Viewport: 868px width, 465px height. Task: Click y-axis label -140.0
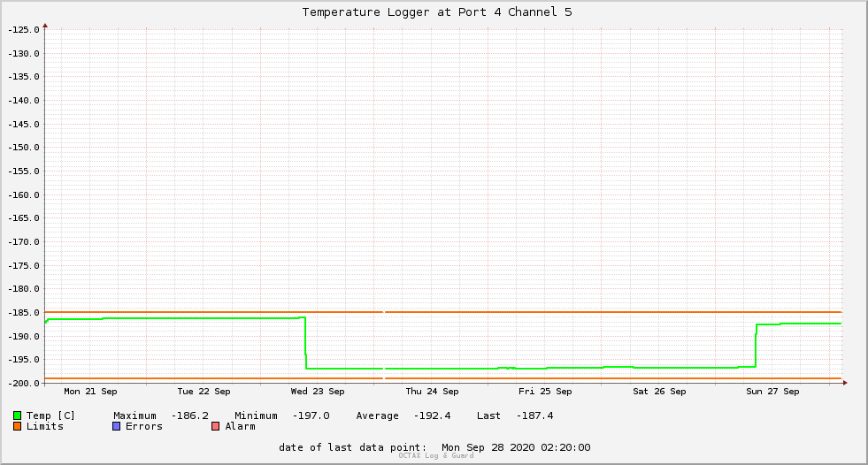tap(24, 101)
